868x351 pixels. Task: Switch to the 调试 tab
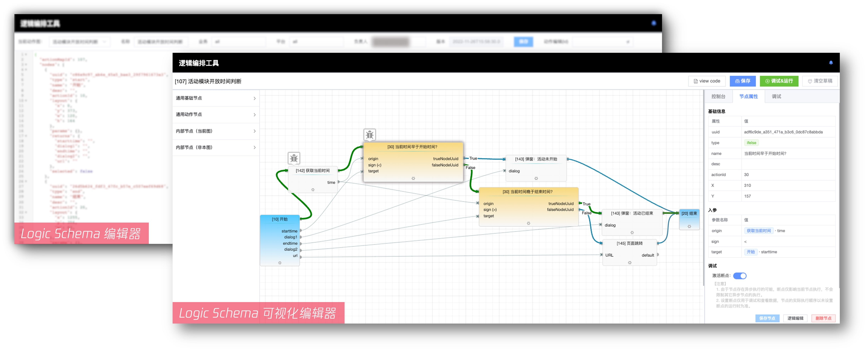[776, 96]
